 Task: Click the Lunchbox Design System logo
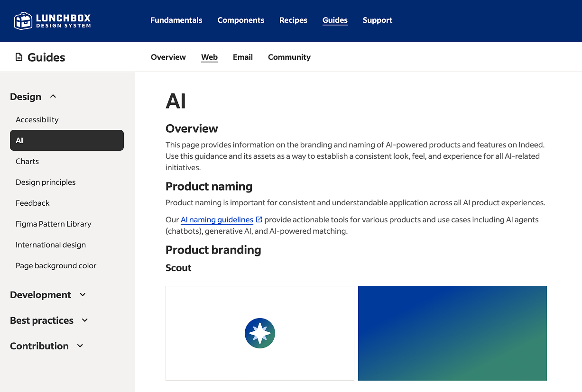[x=52, y=20]
